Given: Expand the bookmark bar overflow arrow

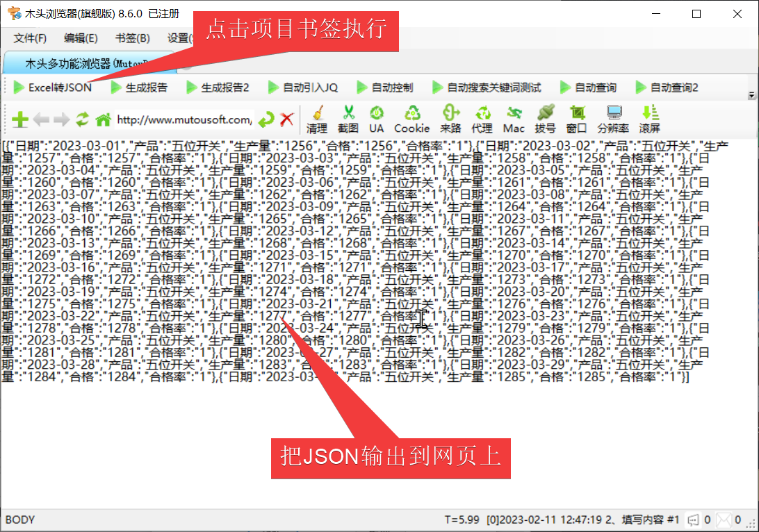Looking at the screenshot, I should tap(752, 95).
